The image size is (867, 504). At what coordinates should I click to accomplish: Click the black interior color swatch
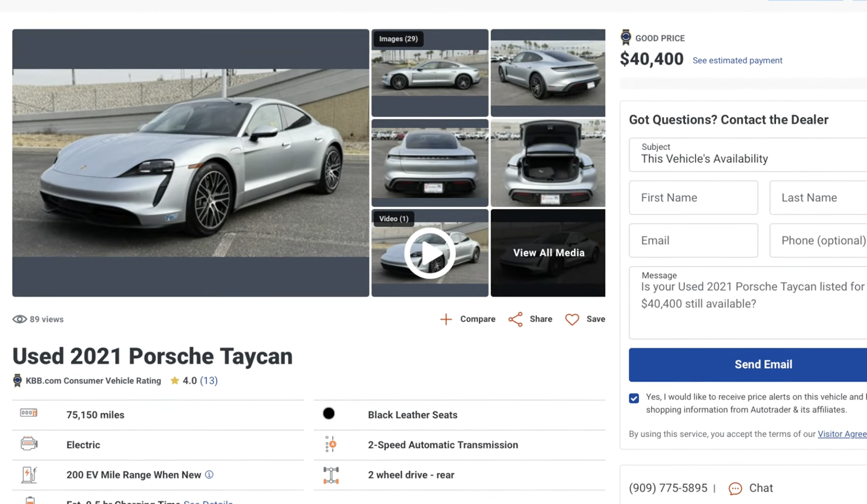click(x=329, y=413)
